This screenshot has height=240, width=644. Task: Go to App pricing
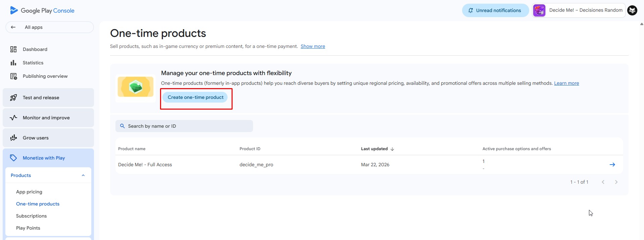pos(29,192)
